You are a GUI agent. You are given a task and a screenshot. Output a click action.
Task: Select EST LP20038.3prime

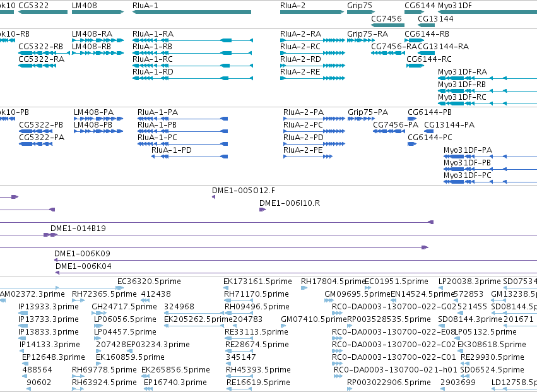pos(442,288)
